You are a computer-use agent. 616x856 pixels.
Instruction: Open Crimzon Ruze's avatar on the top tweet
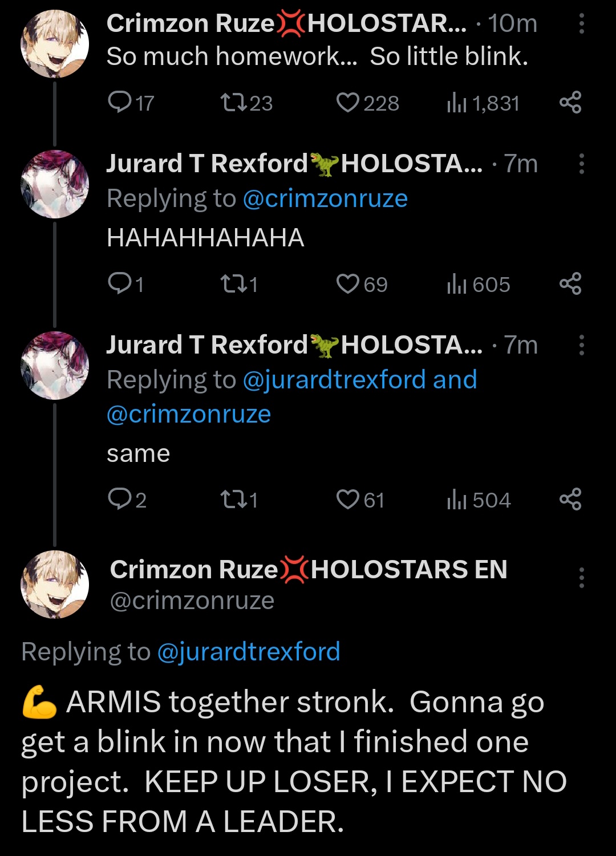(x=55, y=43)
